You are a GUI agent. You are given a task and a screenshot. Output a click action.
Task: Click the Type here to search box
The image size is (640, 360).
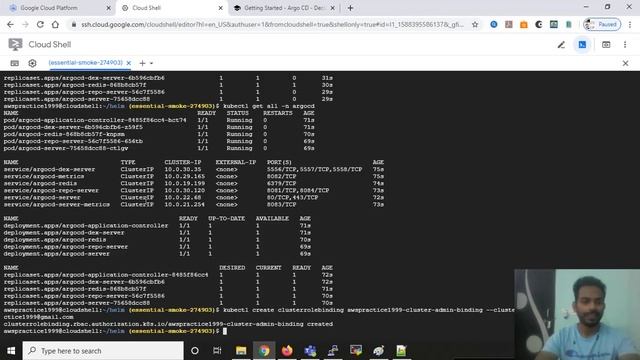click(103, 351)
